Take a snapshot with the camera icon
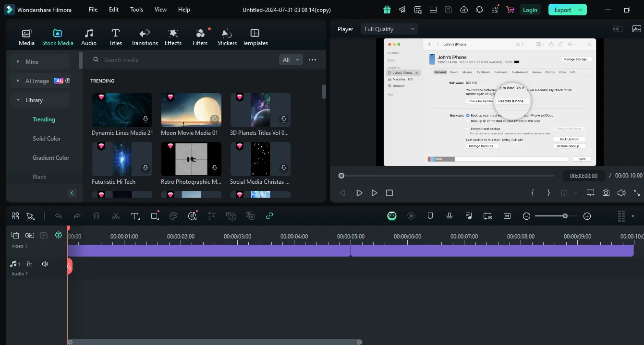This screenshot has height=345, width=644. 606,193
